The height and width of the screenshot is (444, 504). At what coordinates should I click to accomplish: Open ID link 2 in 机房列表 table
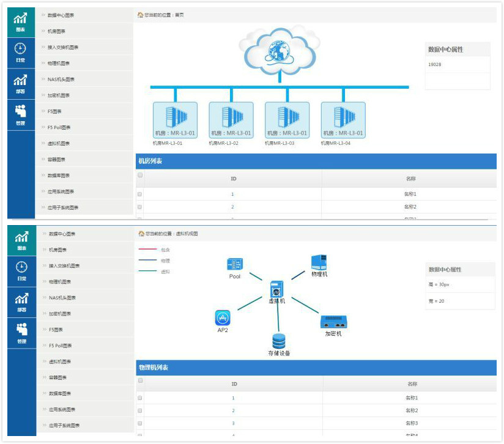point(232,207)
